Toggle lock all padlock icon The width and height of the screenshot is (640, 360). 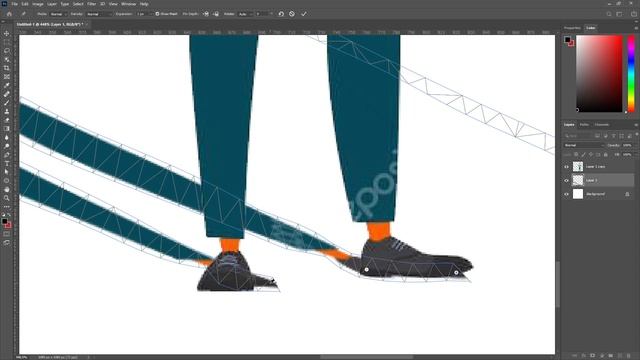tap(605, 155)
